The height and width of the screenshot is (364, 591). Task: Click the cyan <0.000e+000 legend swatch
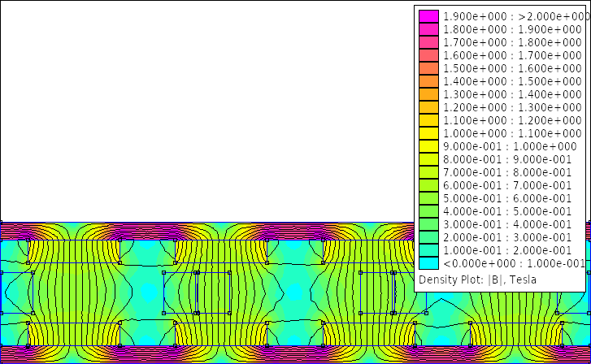point(428,263)
